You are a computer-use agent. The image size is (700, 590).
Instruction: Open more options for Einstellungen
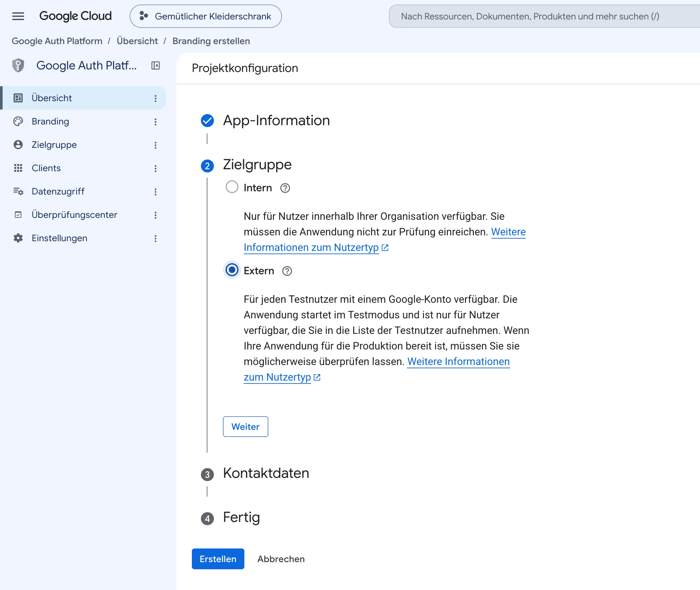156,239
